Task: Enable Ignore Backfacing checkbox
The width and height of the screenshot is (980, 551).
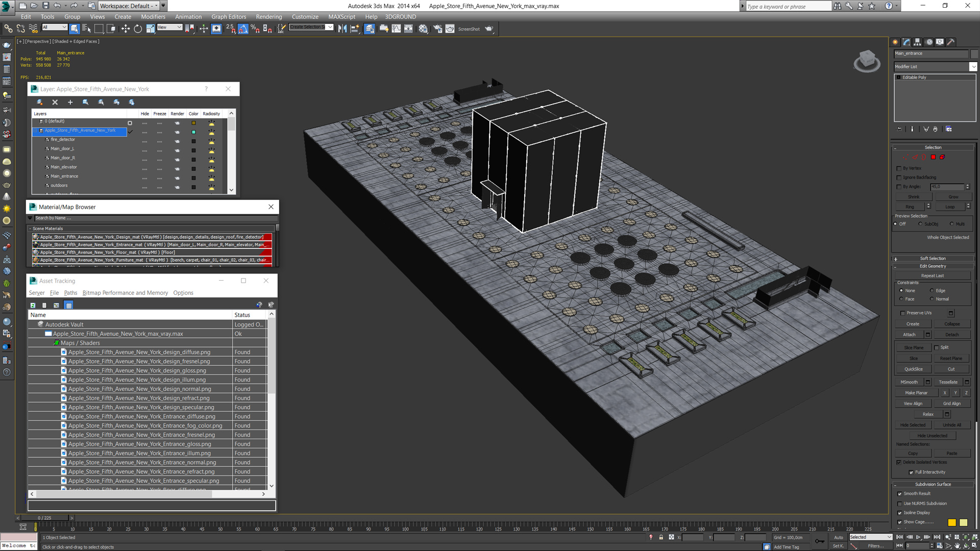Action: pyautogui.click(x=899, y=178)
